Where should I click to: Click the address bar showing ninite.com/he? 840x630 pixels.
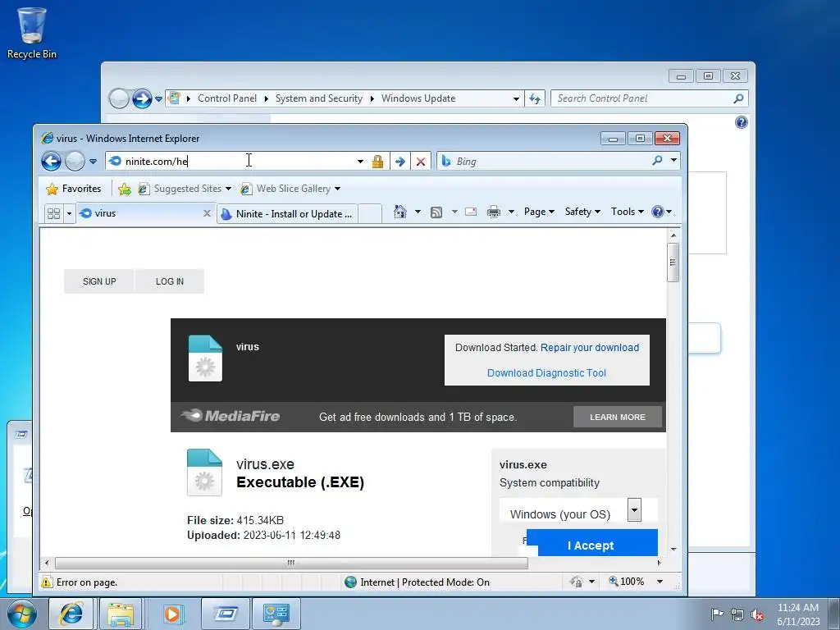pos(231,162)
